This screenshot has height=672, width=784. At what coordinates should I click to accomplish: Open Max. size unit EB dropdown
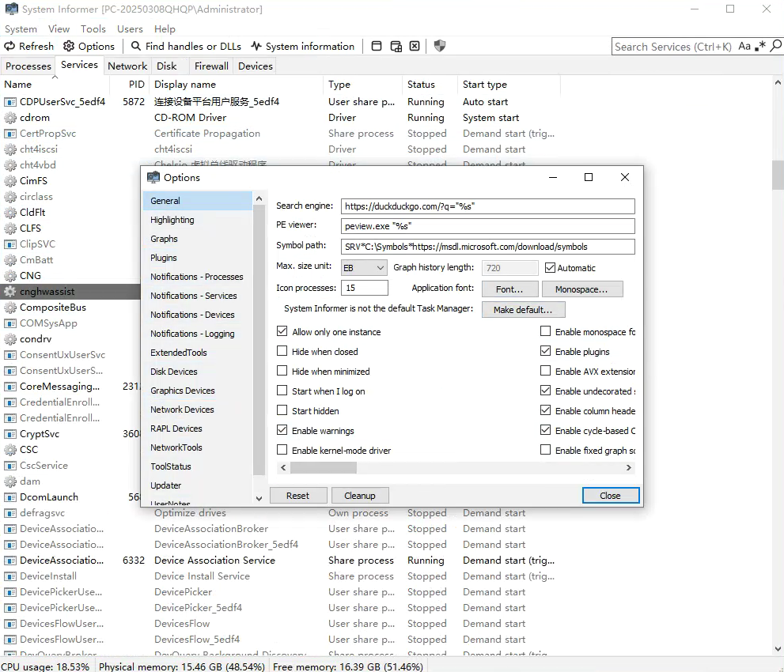click(364, 268)
